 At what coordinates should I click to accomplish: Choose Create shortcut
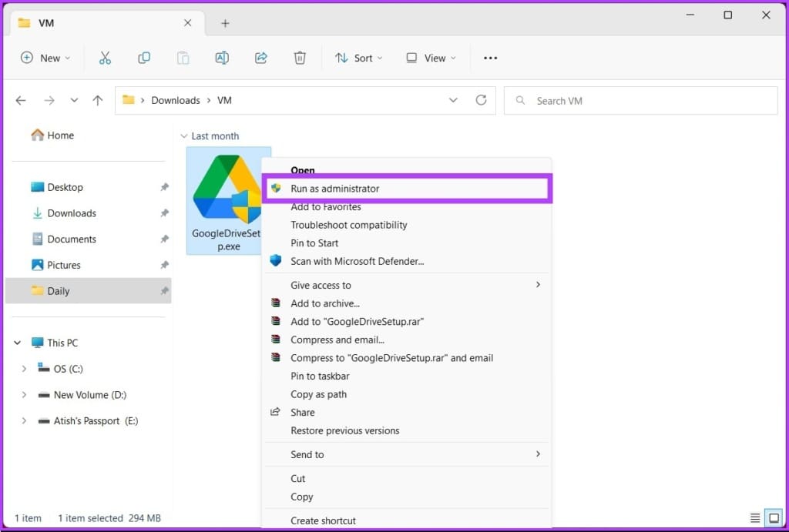point(407,520)
